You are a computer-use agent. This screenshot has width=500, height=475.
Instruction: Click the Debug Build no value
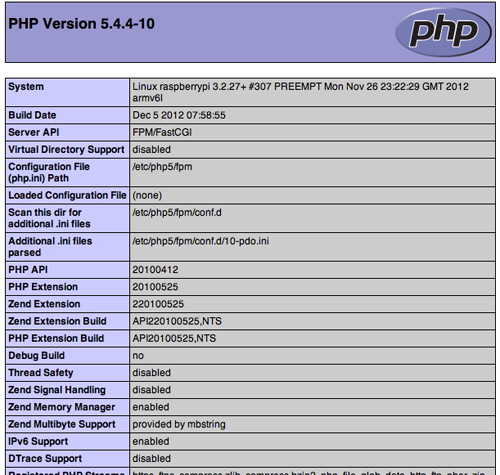point(138,356)
